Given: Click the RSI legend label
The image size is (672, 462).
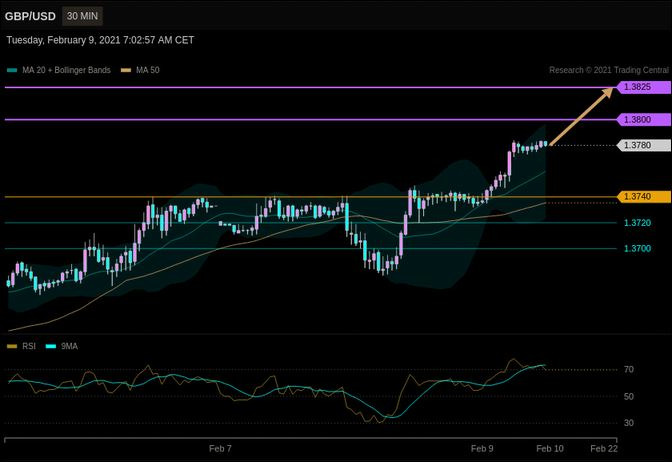Looking at the screenshot, I should click(x=29, y=347).
